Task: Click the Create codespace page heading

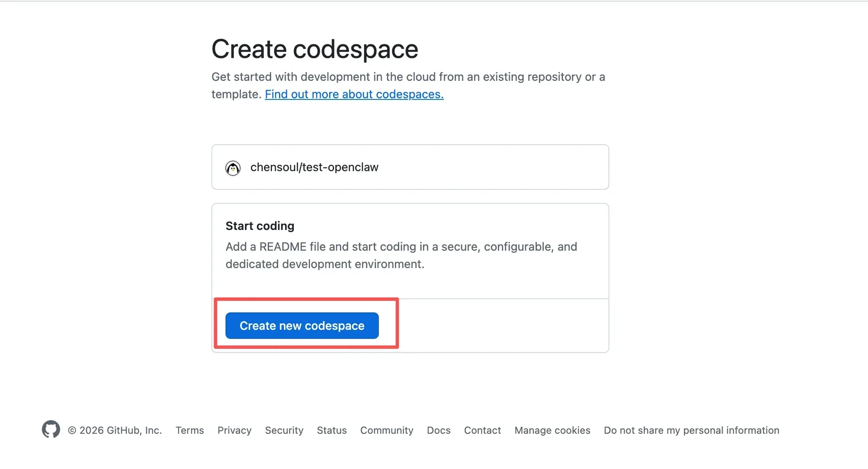Action: pos(314,49)
